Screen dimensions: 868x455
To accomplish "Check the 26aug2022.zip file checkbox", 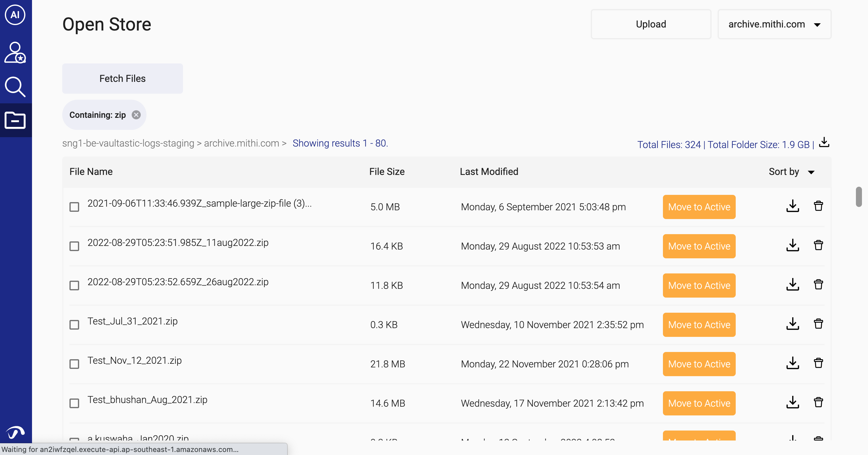I will tap(75, 286).
